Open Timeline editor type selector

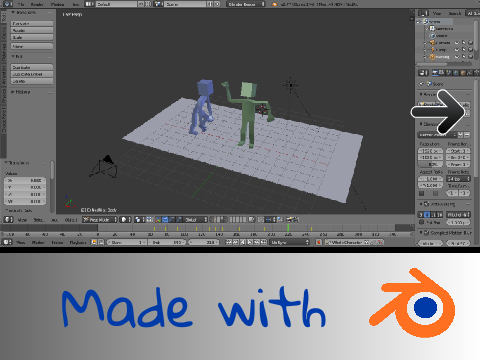tap(7, 242)
